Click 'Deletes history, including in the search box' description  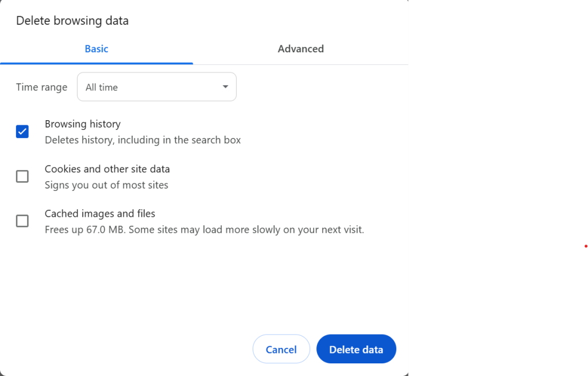click(143, 140)
